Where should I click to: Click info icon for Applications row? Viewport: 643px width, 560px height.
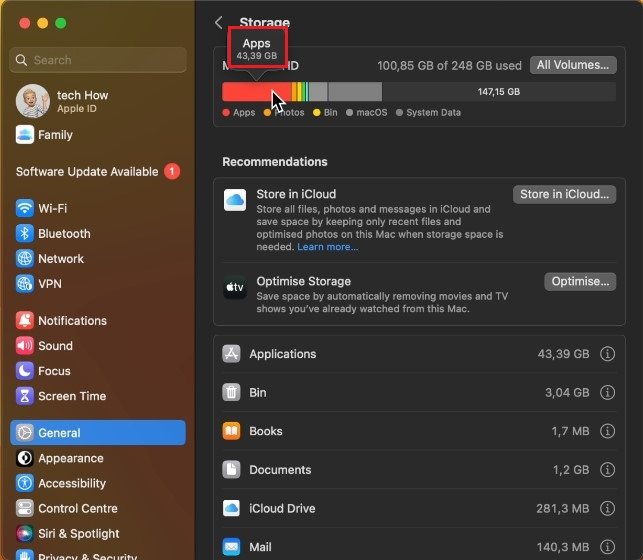coord(607,354)
